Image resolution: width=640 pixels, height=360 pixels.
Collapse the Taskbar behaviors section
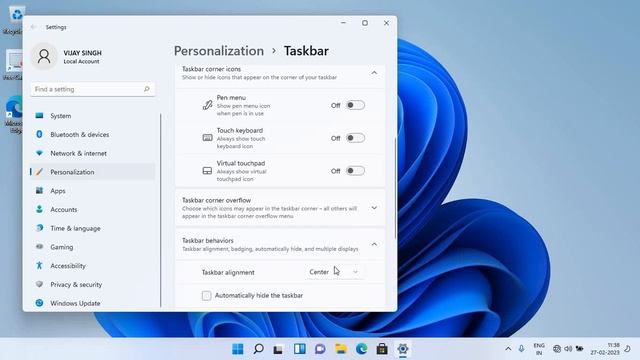(374, 244)
